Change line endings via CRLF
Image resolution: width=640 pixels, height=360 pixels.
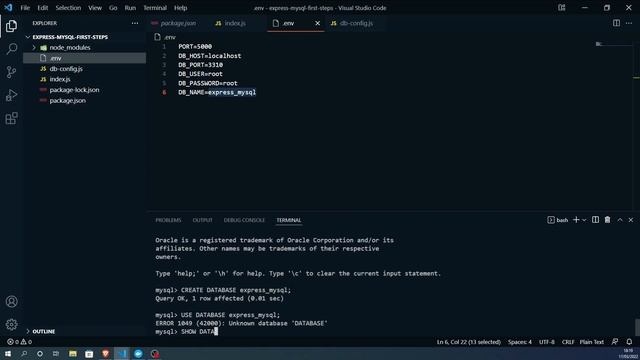pos(568,342)
